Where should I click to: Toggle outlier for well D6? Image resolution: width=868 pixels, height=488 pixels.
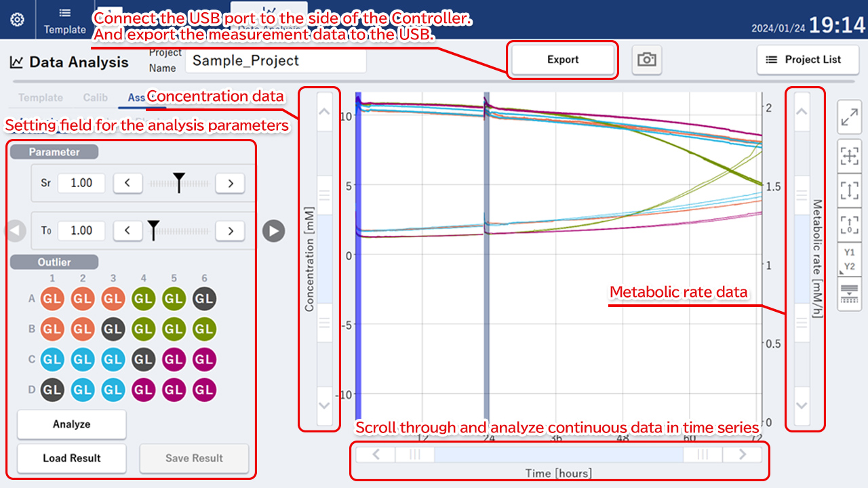(204, 390)
